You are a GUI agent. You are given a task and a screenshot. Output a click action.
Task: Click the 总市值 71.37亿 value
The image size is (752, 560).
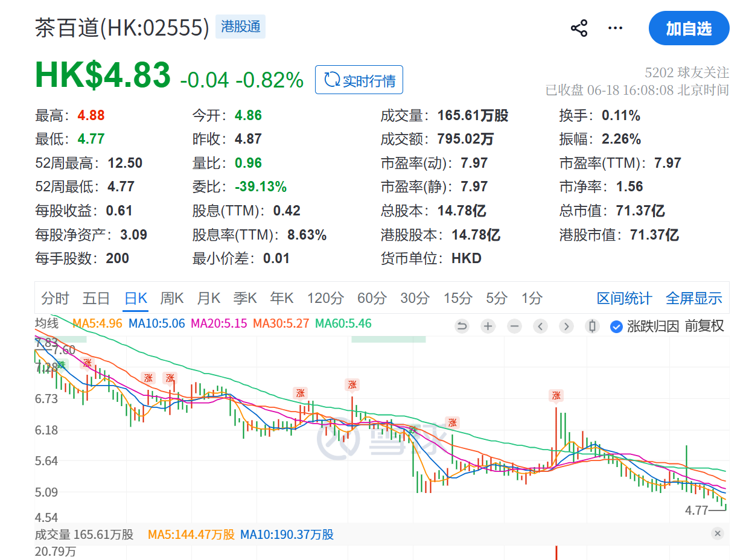[x=639, y=211]
